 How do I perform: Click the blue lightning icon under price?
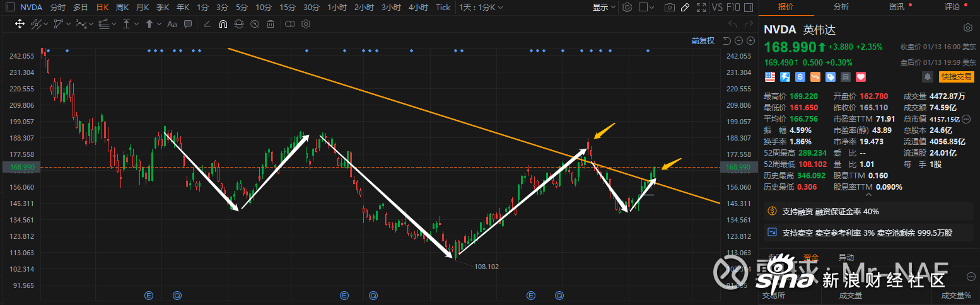[x=785, y=77]
